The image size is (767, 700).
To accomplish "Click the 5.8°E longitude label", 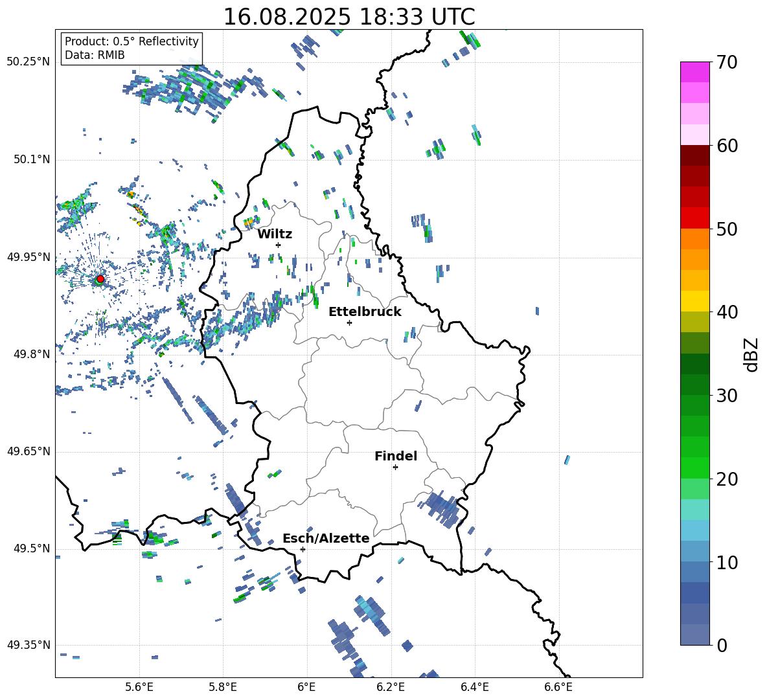I will pyautogui.click(x=223, y=687).
